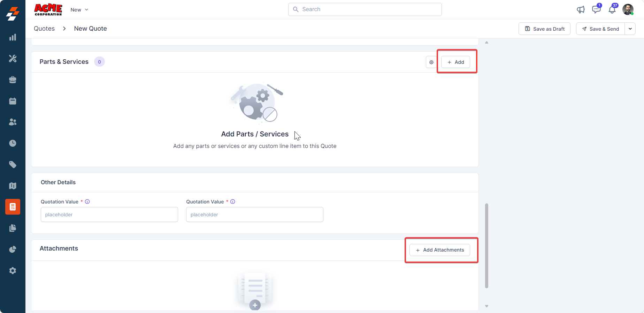
Task: Open settings gear in the sidebar
Action: pos(13,271)
